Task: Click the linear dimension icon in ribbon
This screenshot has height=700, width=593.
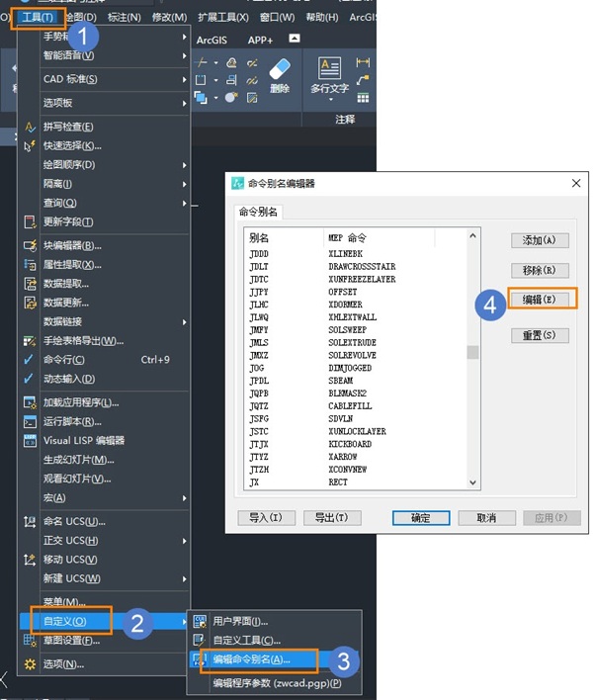Action: [x=363, y=62]
